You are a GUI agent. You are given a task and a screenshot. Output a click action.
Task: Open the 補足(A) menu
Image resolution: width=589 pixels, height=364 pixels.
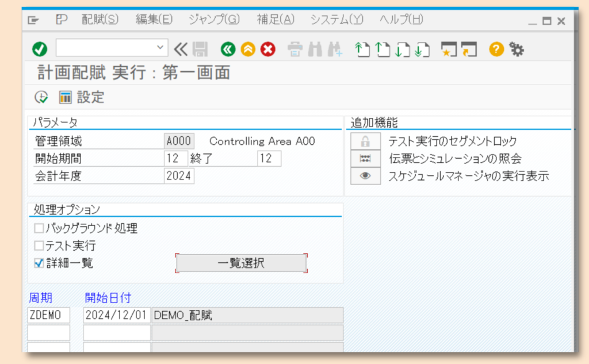(276, 20)
